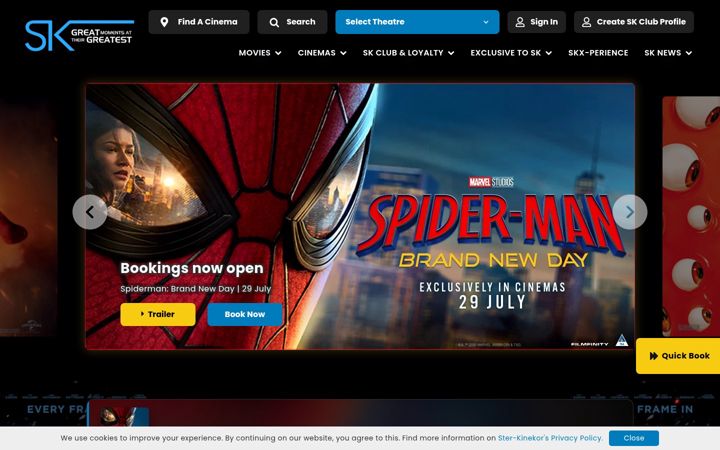The height and width of the screenshot is (450, 720).
Task: Go to previous slide with left arrow
Action: 90,212
